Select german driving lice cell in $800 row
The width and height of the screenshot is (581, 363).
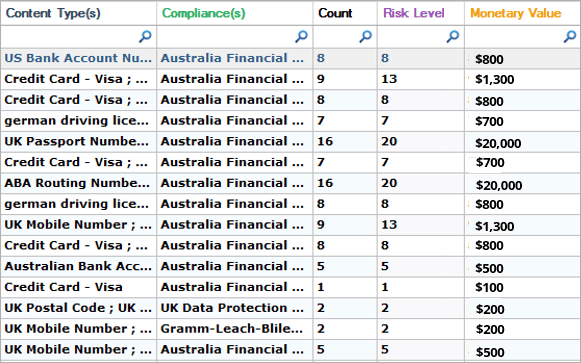click(x=79, y=204)
